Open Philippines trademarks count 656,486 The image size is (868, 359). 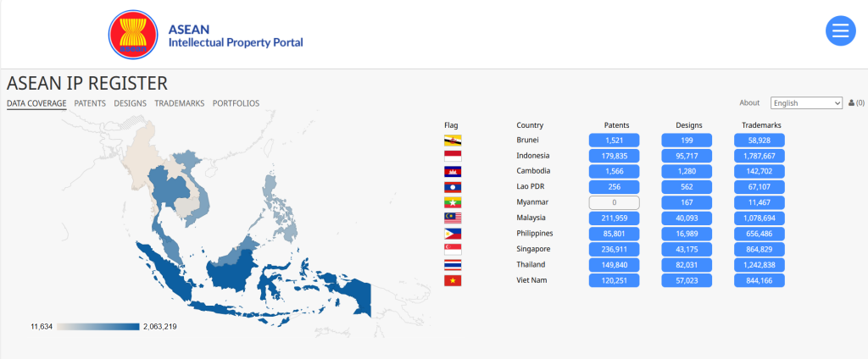pyautogui.click(x=759, y=234)
